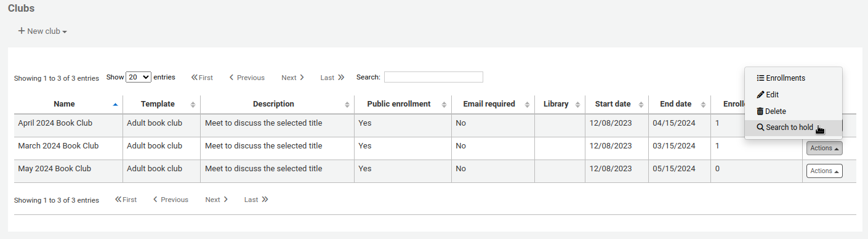Sort by Template column sort icon
Screen dimensions: 868x239
pyautogui.click(x=193, y=105)
